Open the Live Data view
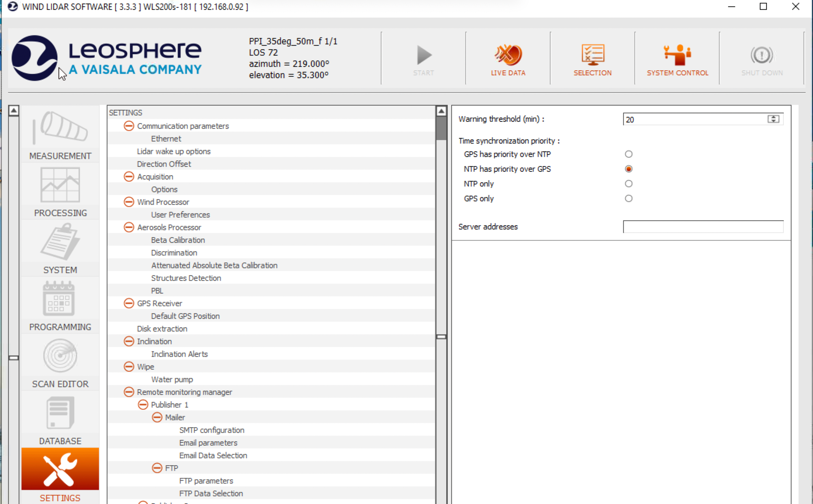Image resolution: width=813 pixels, height=504 pixels. [508, 59]
